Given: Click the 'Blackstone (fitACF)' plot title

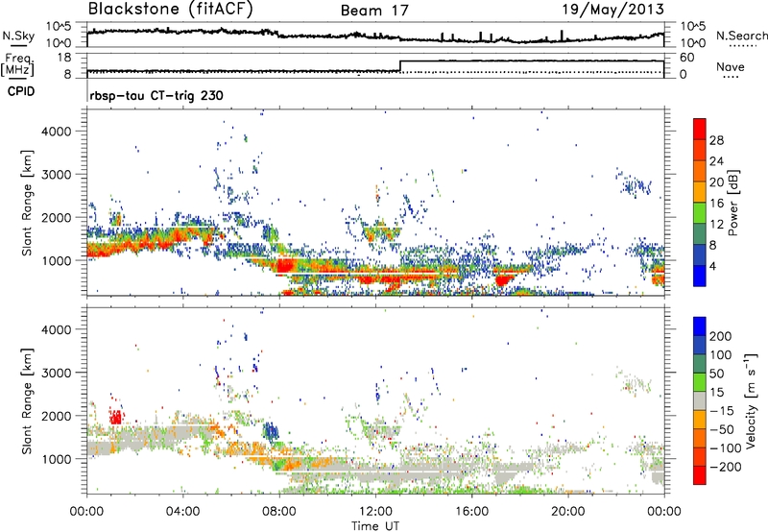Looking at the screenshot, I should pos(171,9).
